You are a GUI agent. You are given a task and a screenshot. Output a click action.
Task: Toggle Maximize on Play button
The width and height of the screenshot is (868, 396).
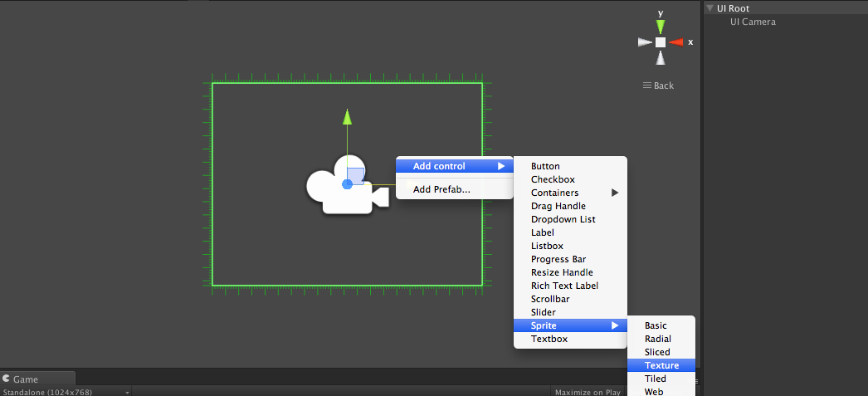click(588, 392)
